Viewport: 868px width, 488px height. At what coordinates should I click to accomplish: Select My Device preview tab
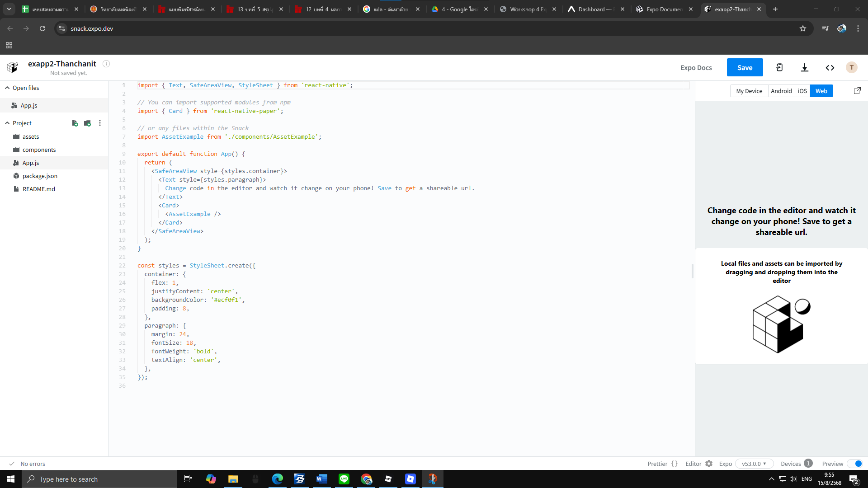point(749,91)
